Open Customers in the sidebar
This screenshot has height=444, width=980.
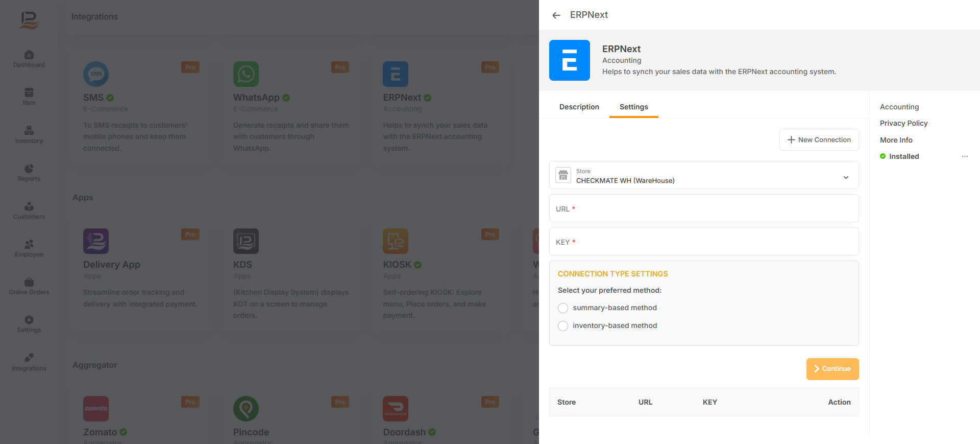coord(29,211)
